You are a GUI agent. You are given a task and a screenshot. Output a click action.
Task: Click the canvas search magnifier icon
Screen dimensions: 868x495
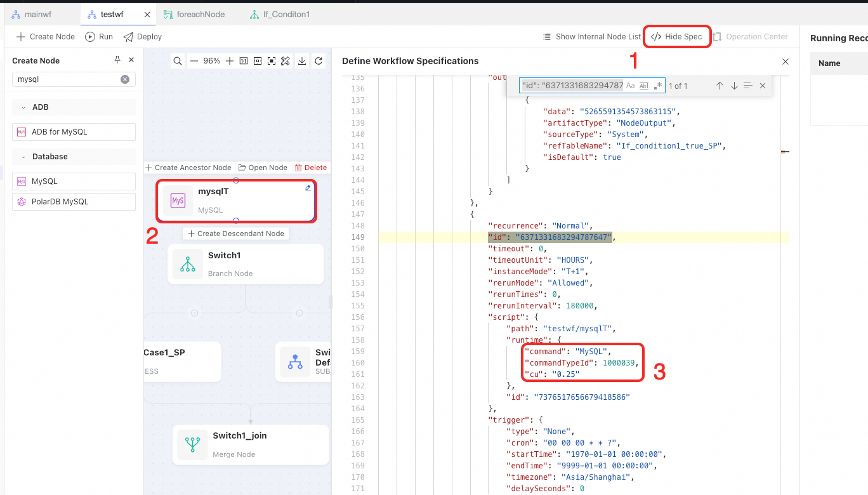point(178,61)
